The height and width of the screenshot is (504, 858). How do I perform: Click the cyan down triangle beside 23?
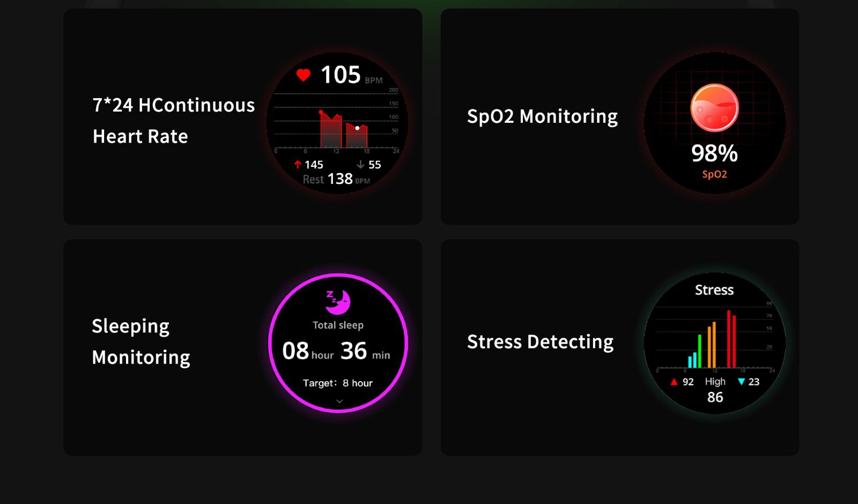(741, 382)
